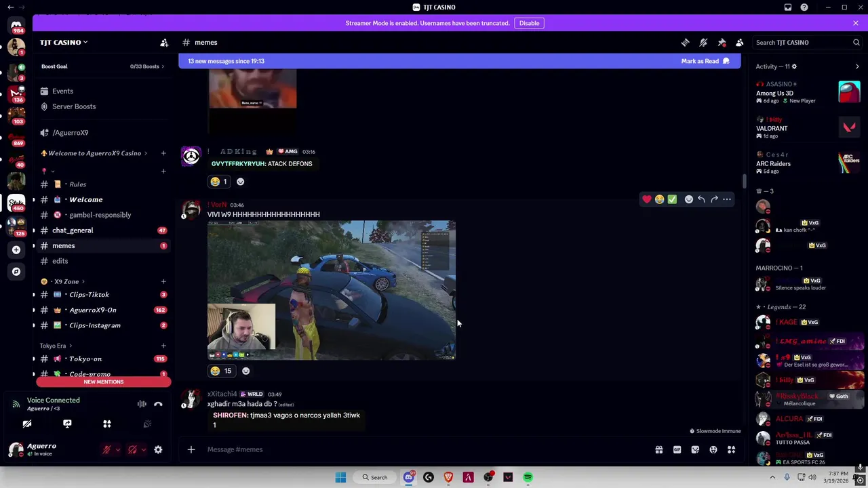Start an activity from voice panel
The image size is (868, 488).
[x=106, y=424]
